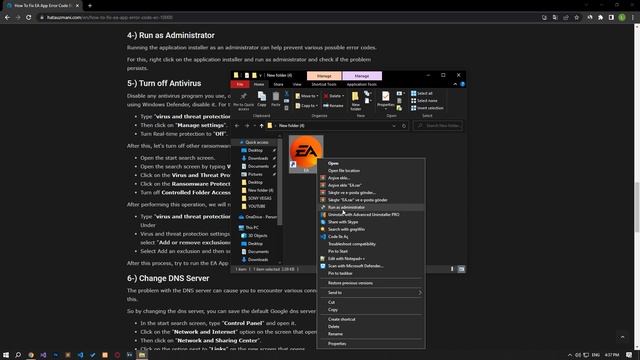
Task: Switch to large icons view in Explorer status bar
Action: (461, 269)
